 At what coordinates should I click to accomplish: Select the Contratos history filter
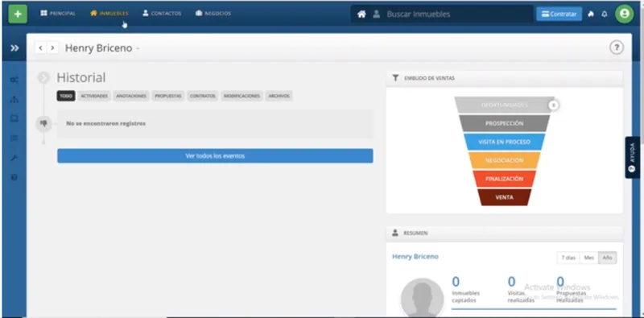tap(203, 96)
